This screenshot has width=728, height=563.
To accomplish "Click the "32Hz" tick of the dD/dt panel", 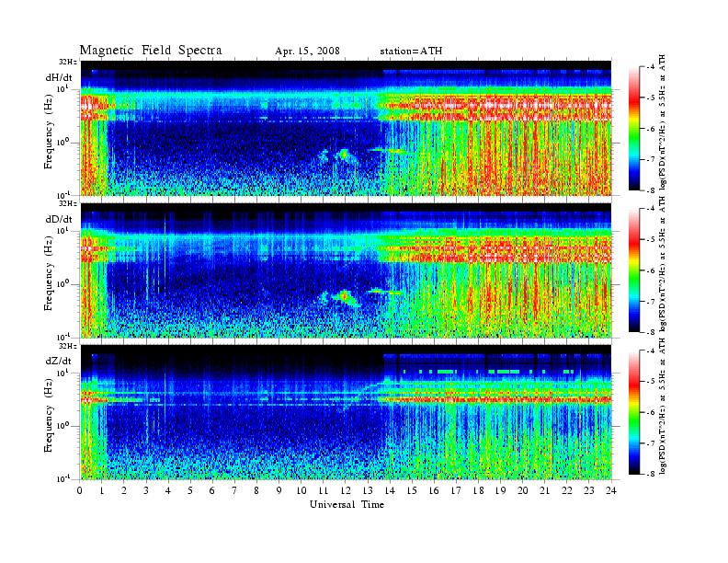I will [68, 203].
